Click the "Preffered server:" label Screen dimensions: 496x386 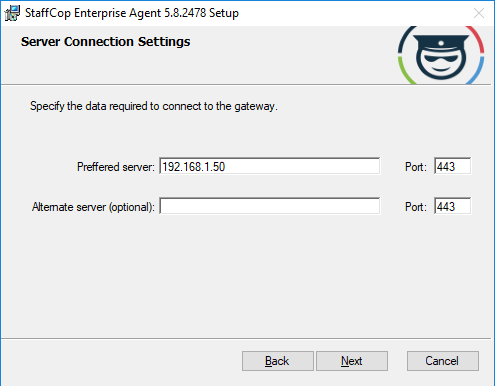pyautogui.click(x=116, y=167)
